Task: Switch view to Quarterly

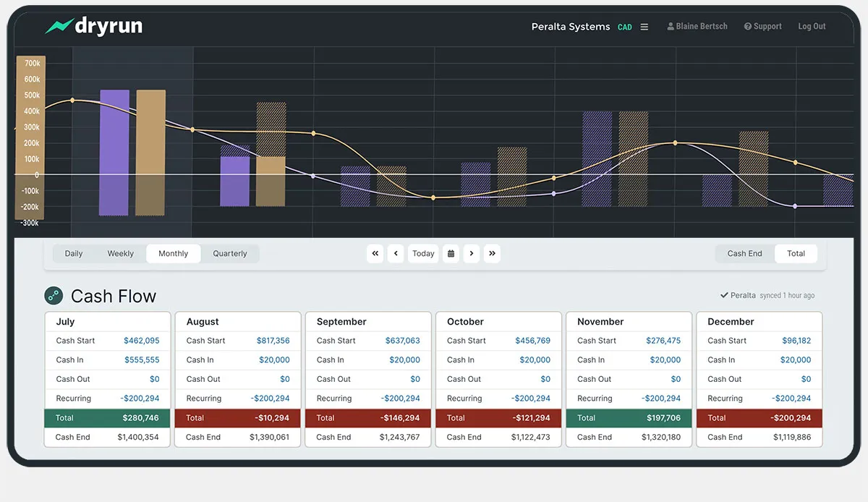Action: [230, 254]
